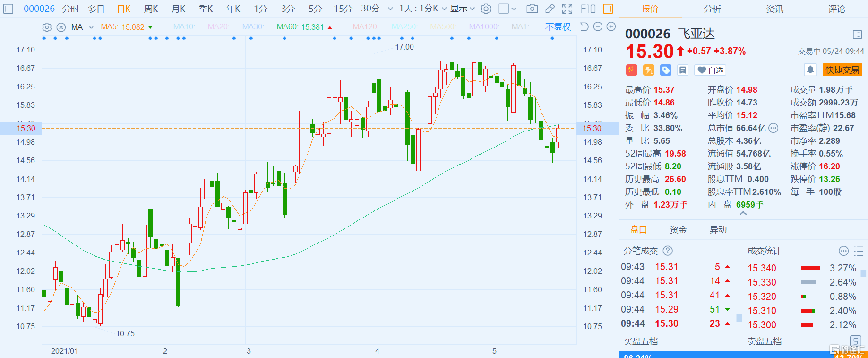Open chart settings gear in top toolbar
The width and height of the screenshot is (868, 358).
(x=486, y=9)
